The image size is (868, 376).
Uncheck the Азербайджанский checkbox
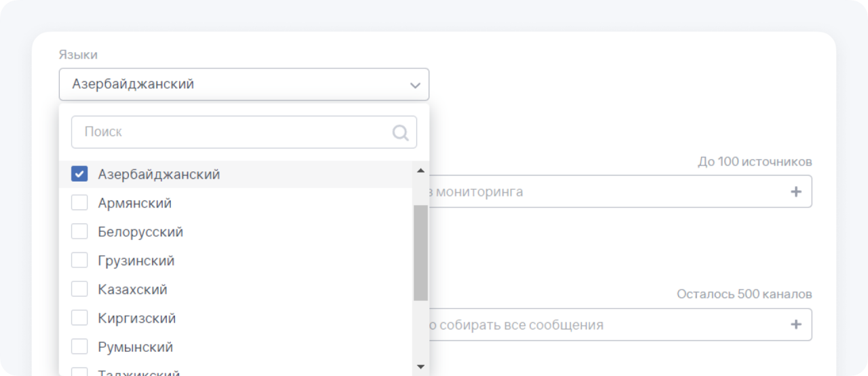click(79, 174)
